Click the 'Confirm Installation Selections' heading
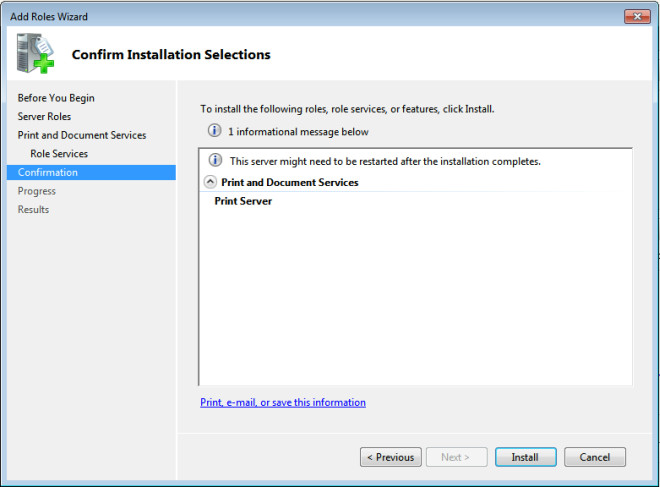 pos(171,55)
